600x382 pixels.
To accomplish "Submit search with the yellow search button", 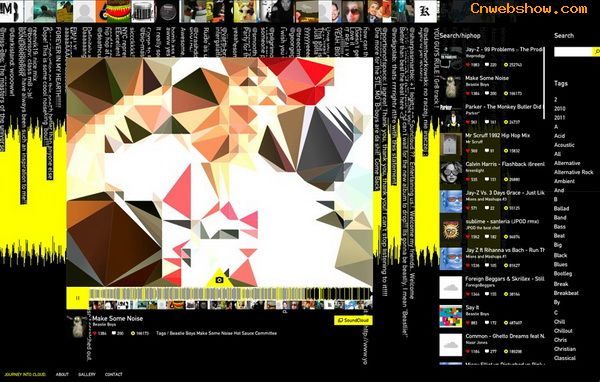I will coord(596,52).
